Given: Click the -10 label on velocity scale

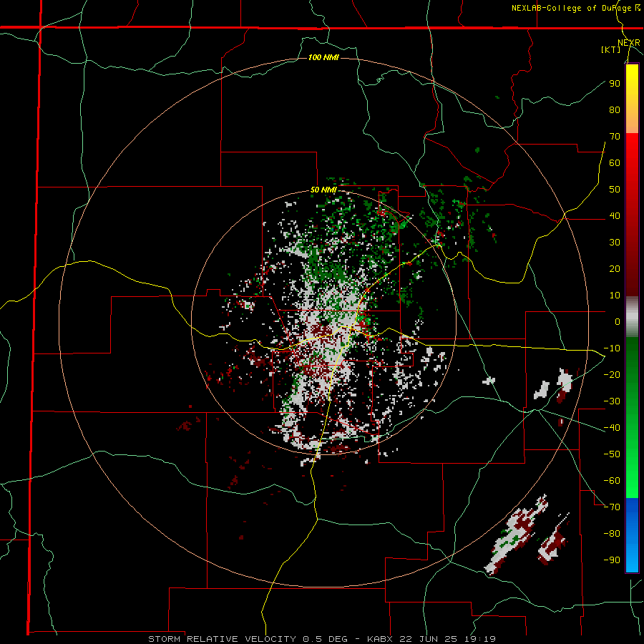Looking at the screenshot, I should tap(612, 348).
